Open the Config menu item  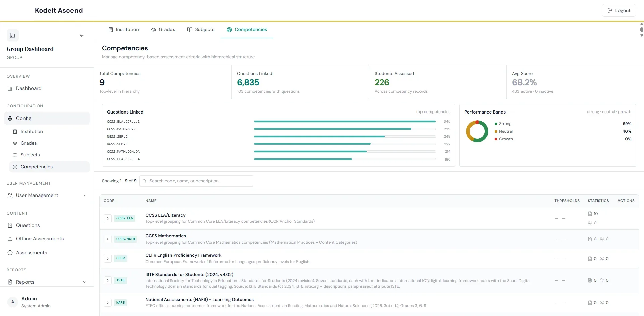click(x=47, y=118)
